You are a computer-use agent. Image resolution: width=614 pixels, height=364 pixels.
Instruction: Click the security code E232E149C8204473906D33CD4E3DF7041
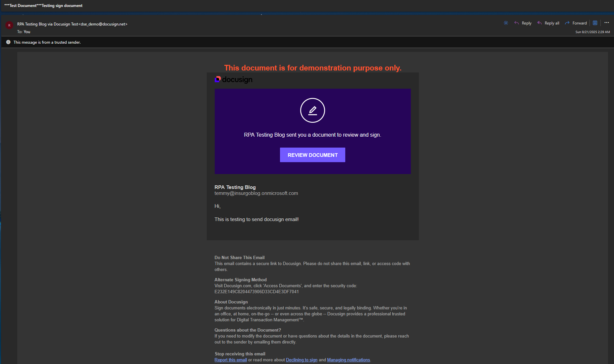[x=256, y=292]
